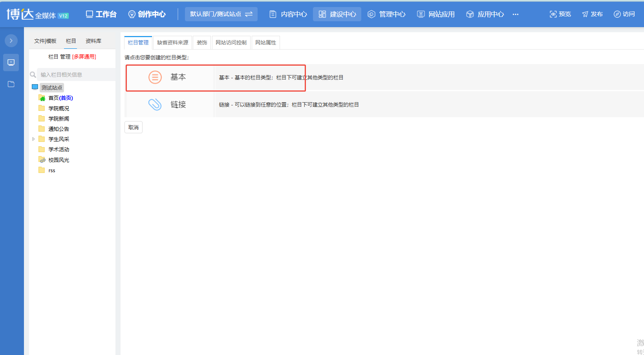Screen dimensions: 644x355
Task: Click the search magnifier icon
Action: [x=33, y=75]
